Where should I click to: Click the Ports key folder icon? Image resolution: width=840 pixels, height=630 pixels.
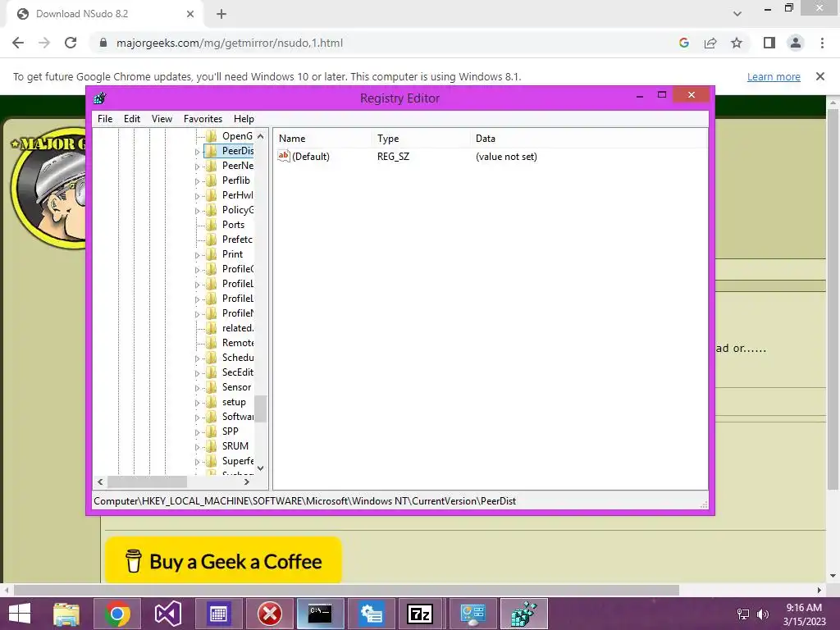point(212,225)
